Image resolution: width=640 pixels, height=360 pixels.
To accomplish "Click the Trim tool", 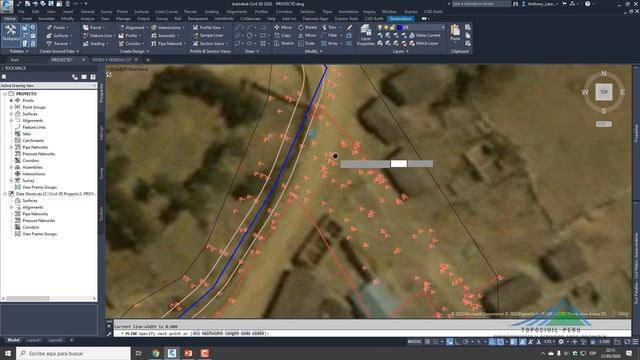I will coord(330,27).
